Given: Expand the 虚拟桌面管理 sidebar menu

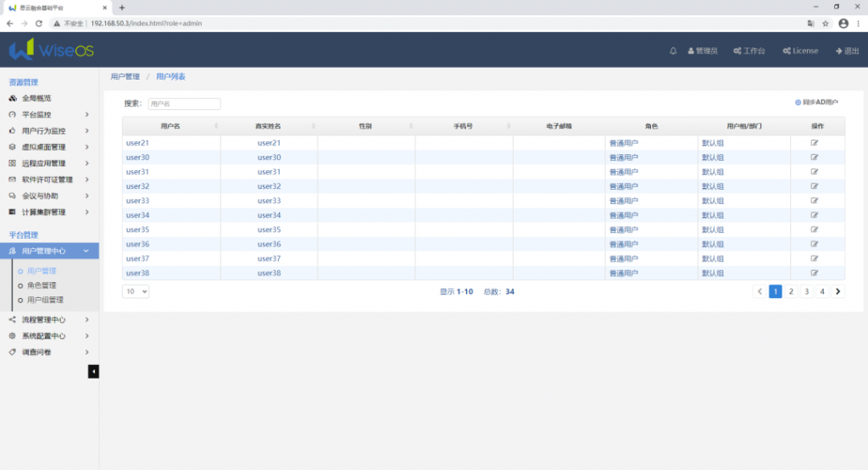Looking at the screenshot, I should coord(51,147).
